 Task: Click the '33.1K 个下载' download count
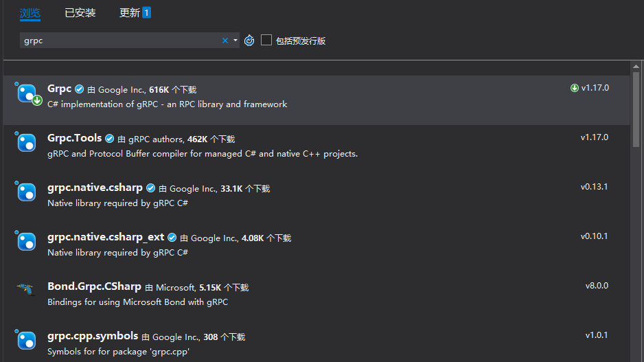tap(245, 189)
